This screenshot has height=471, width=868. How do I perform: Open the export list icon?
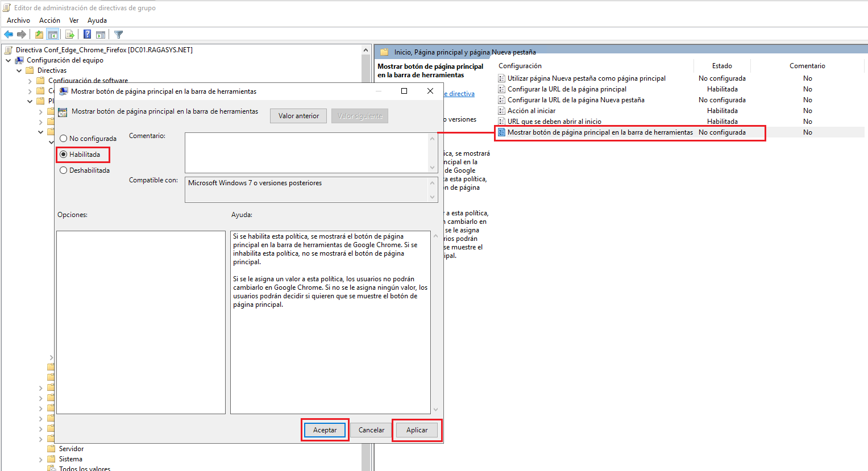pos(69,34)
